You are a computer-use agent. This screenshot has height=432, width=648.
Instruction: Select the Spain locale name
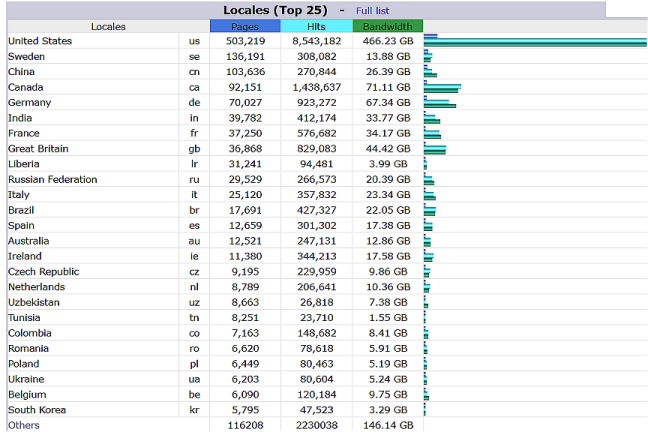pyautogui.click(x=21, y=225)
